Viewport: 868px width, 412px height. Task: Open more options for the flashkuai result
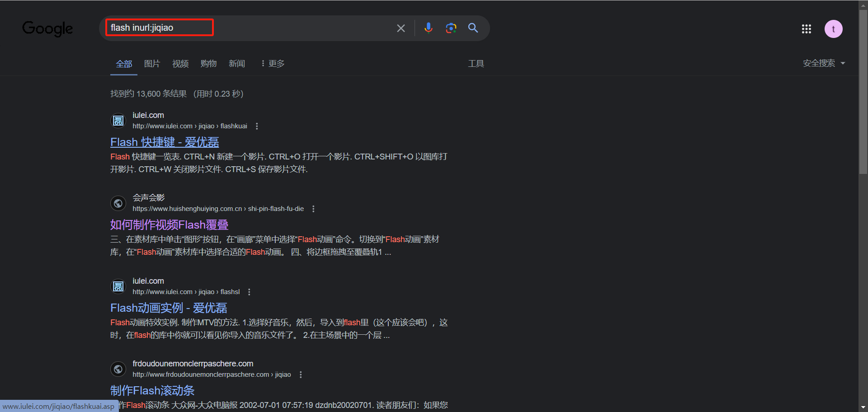click(x=257, y=126)
